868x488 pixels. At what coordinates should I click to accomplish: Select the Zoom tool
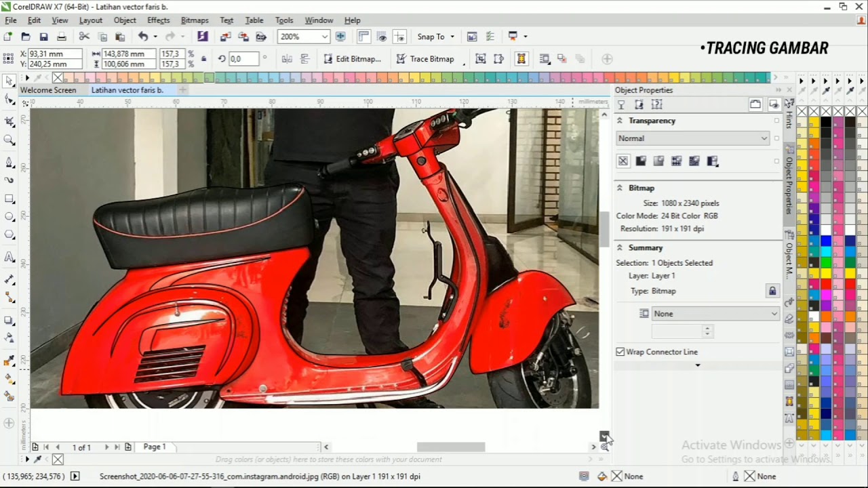tap(9, 140)
